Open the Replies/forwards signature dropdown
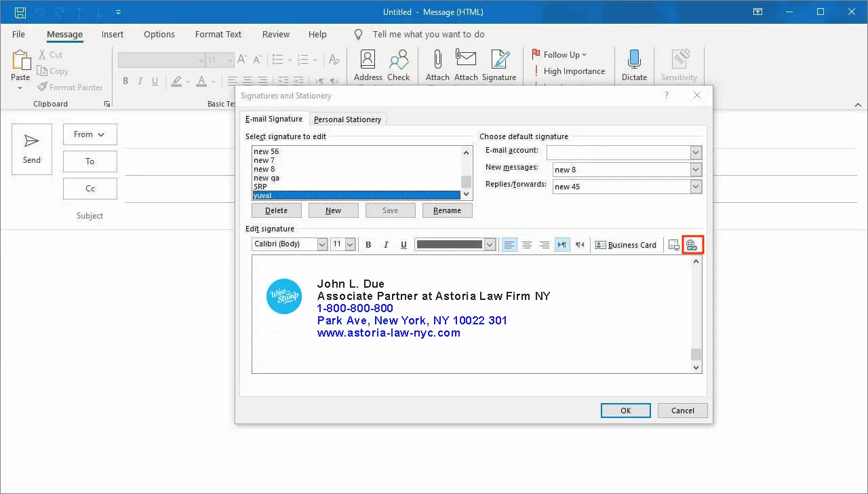Image resolution: width=868 pixels, height=494 pixels. click(x=696, y=187)
